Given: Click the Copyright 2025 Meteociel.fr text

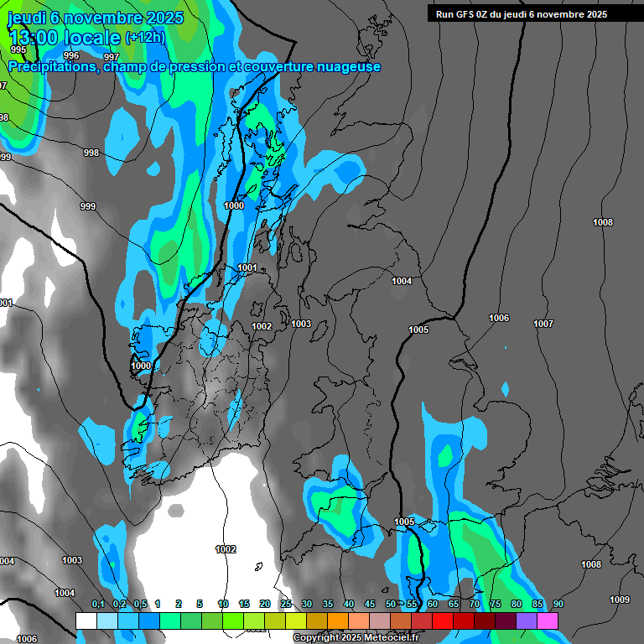Looking at the screenshot, I should 356,638.
